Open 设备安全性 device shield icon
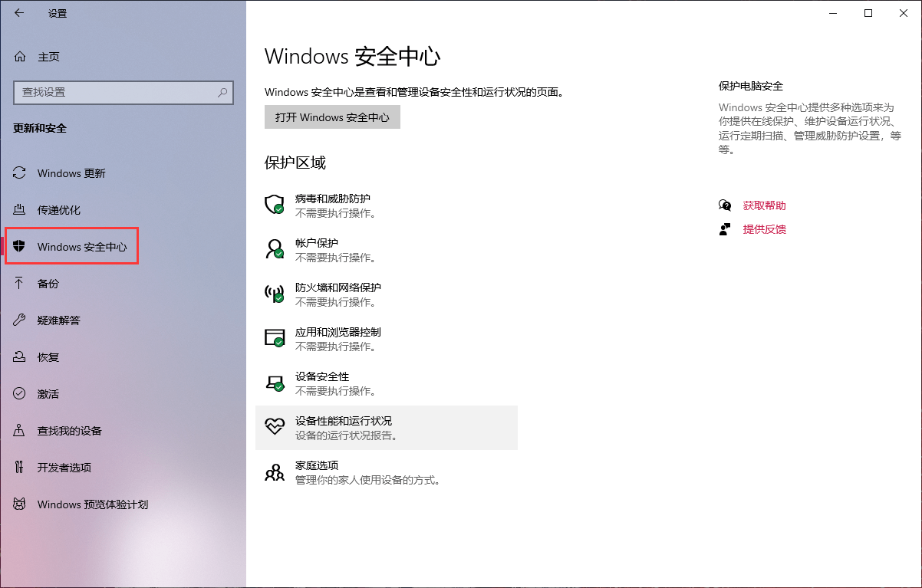Image resolution: width=922 pixels, height=588 pixels. [x=274, y=383]
